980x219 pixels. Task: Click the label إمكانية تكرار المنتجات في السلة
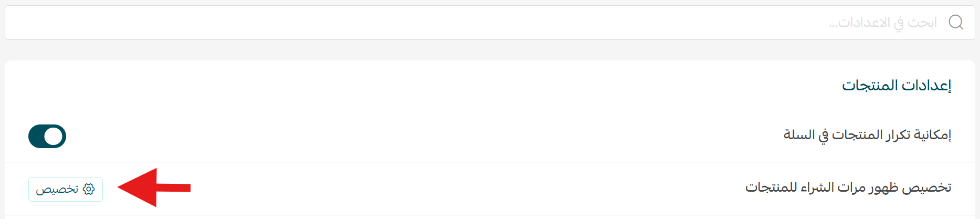tap(868, 135)
